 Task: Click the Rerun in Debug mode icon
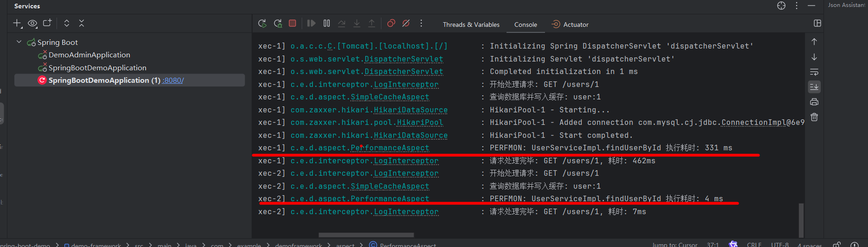pyautogui.click(x=278, y=24)
